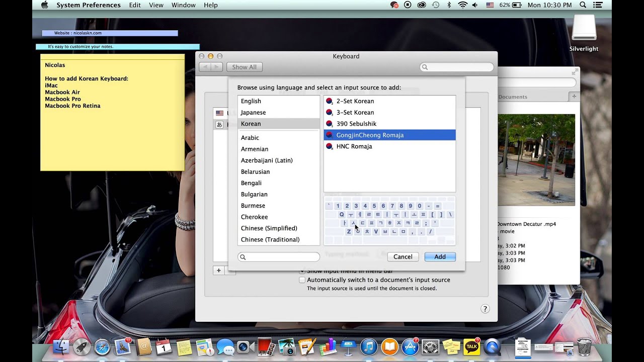
Task: Select Korean in the language list
Action: [279, 124]
